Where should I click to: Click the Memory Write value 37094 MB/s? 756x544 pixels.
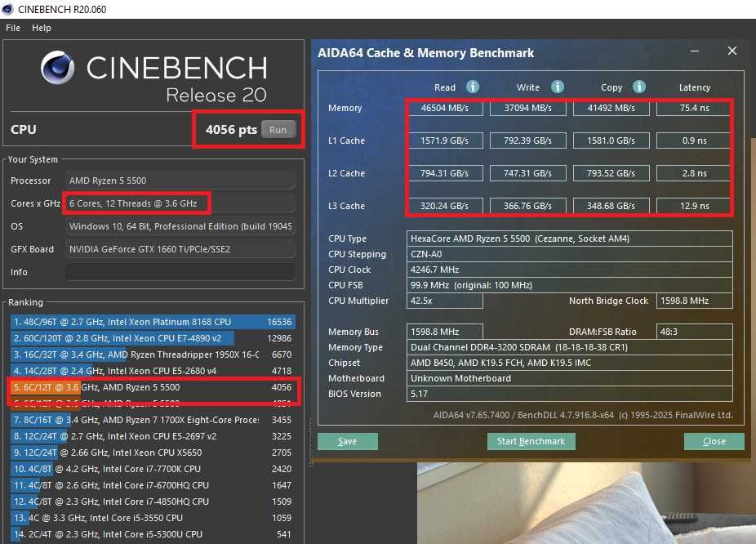(528, 108)
